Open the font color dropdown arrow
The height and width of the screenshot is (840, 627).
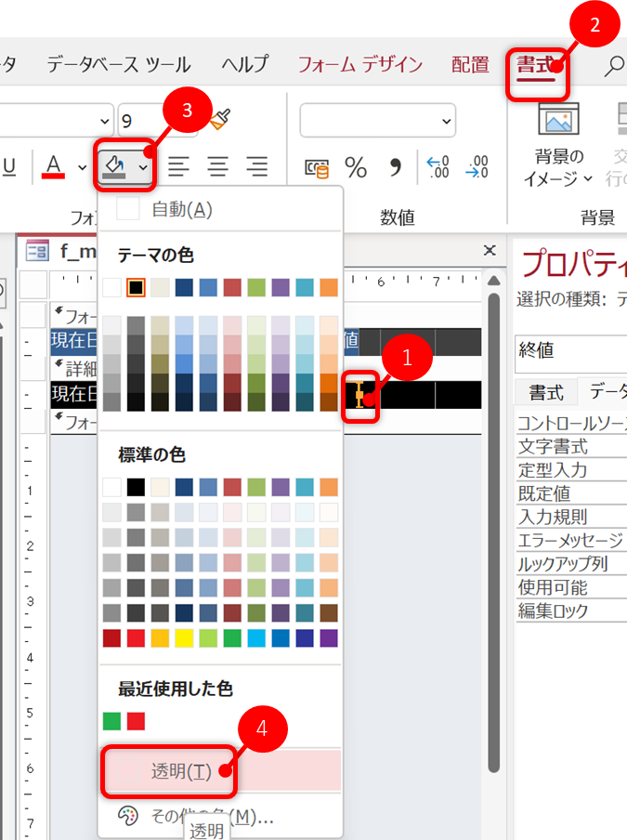82,167
